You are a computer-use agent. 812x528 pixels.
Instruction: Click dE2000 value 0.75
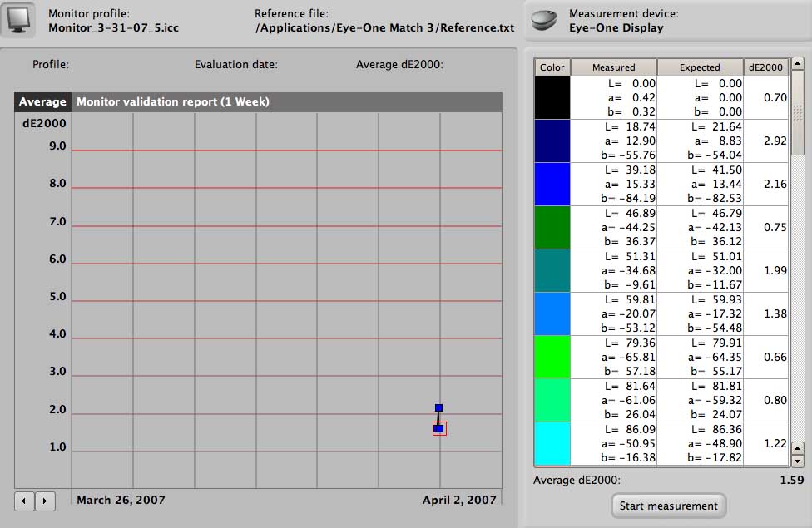click(x=775, y=227)
